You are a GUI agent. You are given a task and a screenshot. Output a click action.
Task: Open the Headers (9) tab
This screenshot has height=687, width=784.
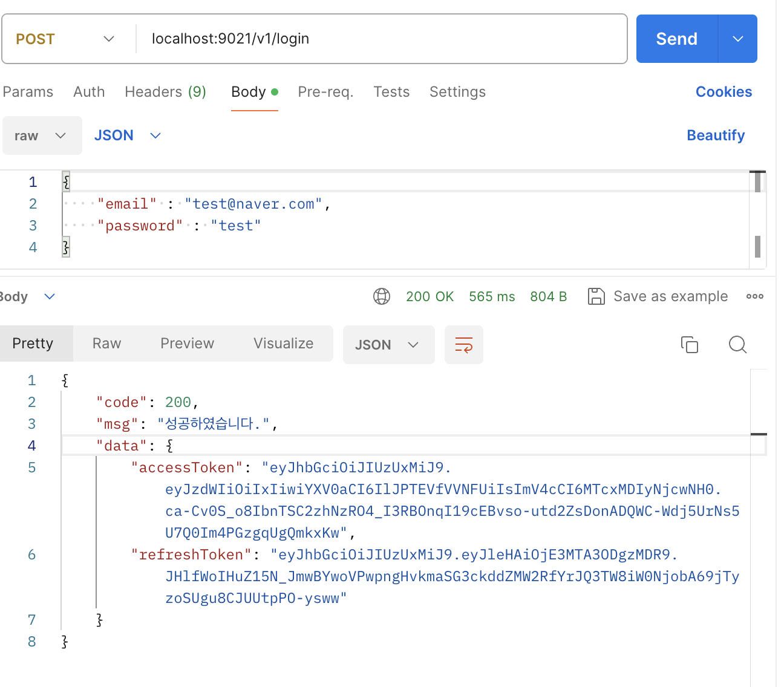165,92
